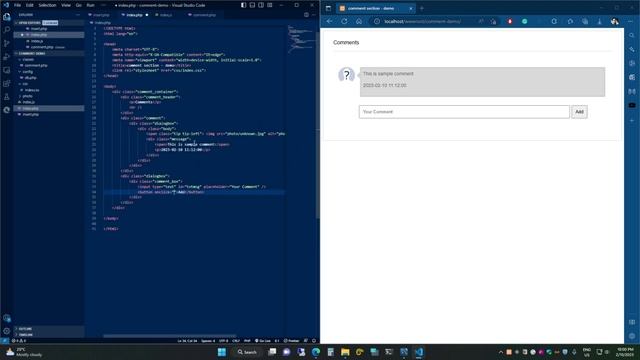640x360 pixels.
Task: Open the Edit menu in VS Code
Action: (29, 5)
